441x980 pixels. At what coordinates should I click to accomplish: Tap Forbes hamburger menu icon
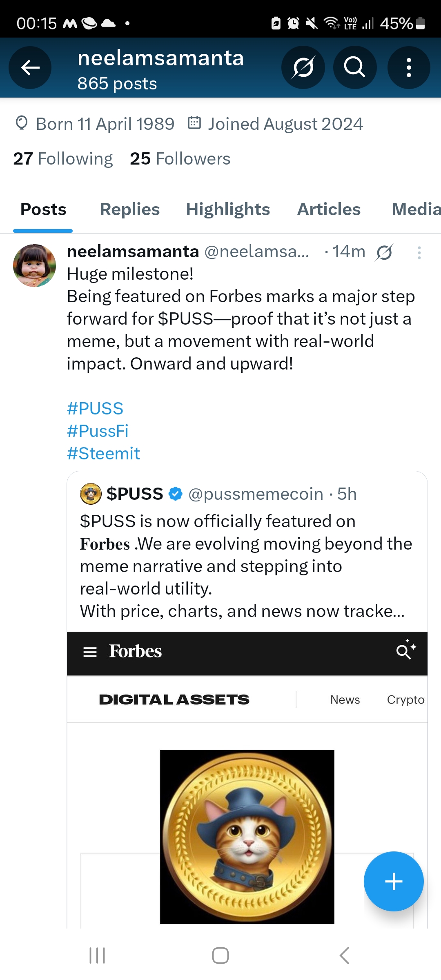point(90,652)
